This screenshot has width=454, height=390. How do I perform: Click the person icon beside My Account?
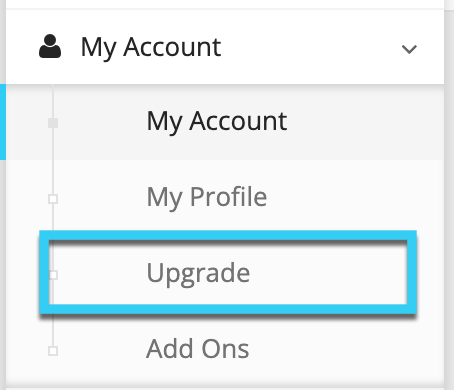(50, 46)
